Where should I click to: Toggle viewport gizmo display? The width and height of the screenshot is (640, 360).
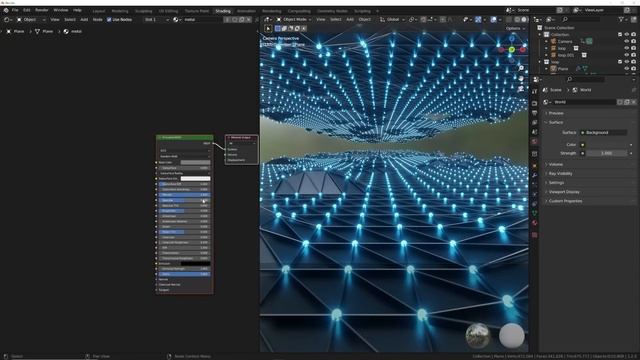point(478,20)
